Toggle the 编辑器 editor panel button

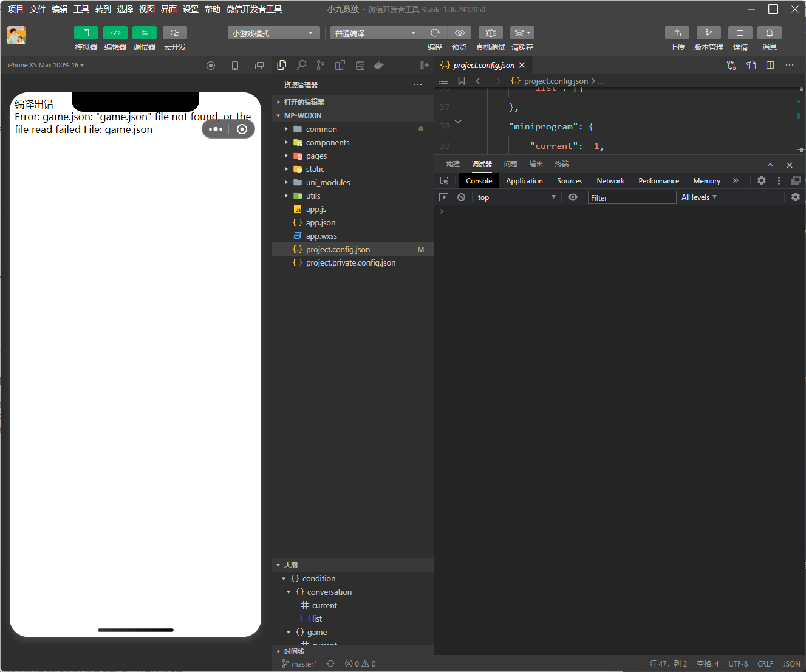coord(115,33)
